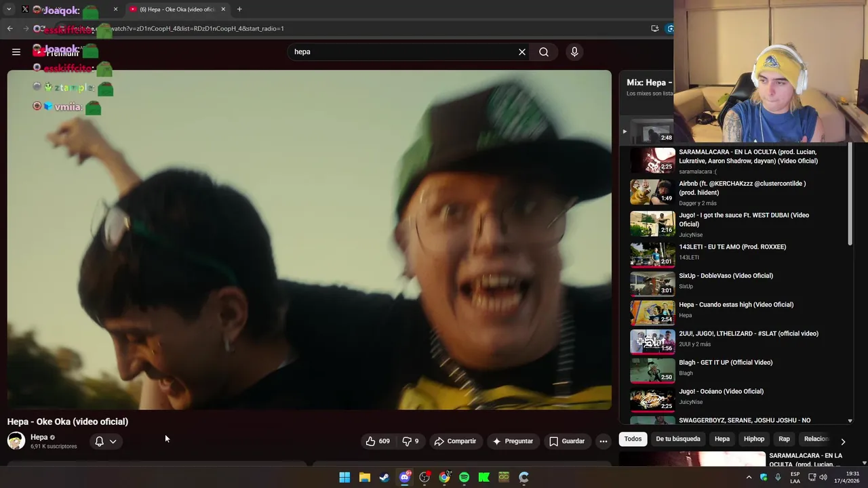Screen dimensions: 868x488
Task: Open a new browser tab
Action: click(x=239, y=9)
